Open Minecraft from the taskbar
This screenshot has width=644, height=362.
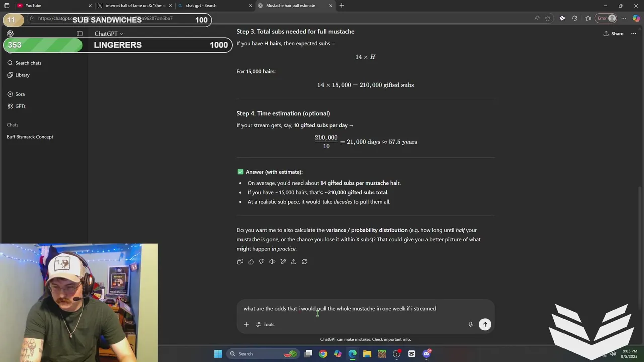coord(382,354)
